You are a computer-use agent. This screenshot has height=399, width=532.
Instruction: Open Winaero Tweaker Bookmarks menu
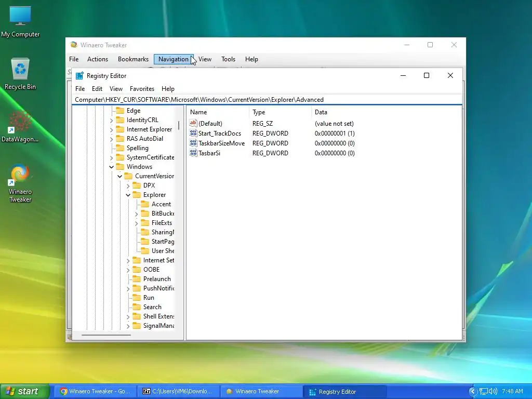(x=133, y=59)
